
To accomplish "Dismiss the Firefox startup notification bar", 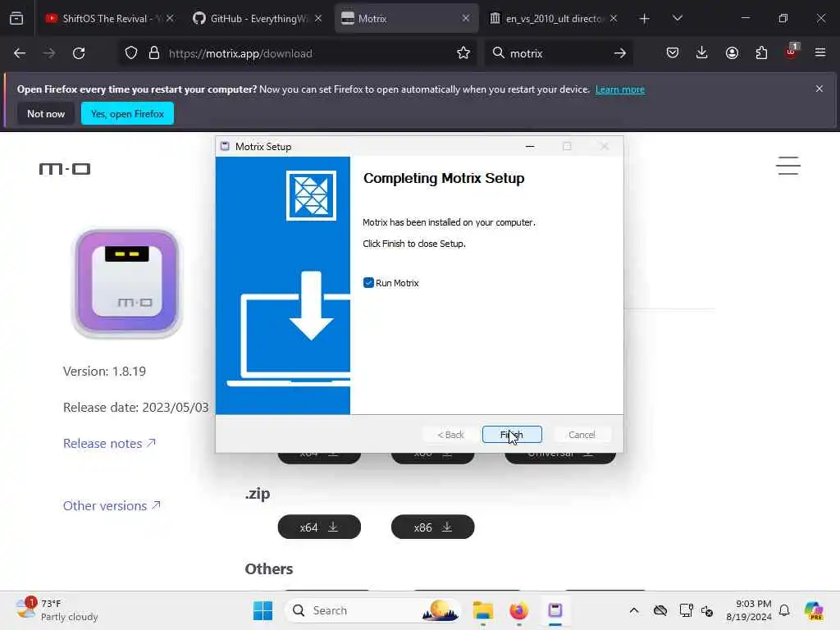I will (819, 89).
